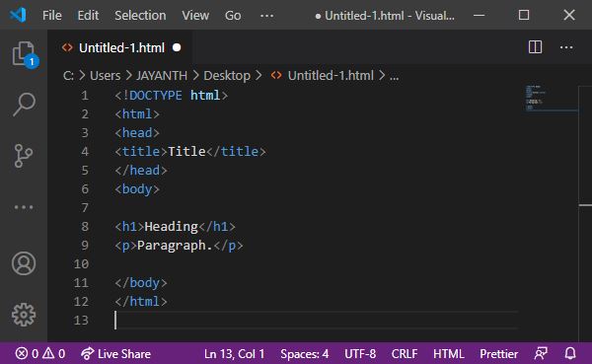This screenshot has height=364, width=592.
Task: Click the errors count indicator in status bar
Action: tap(27, 354)
